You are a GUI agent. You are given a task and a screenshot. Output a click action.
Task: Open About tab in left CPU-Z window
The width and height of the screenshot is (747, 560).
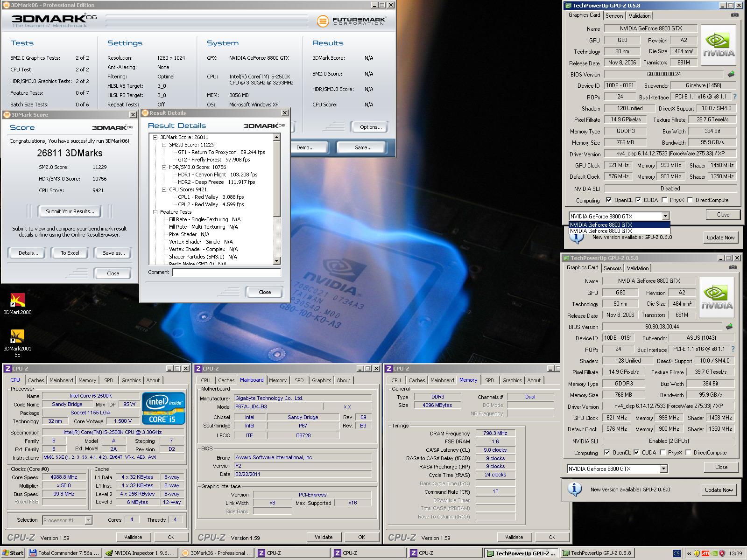[153, 380]
